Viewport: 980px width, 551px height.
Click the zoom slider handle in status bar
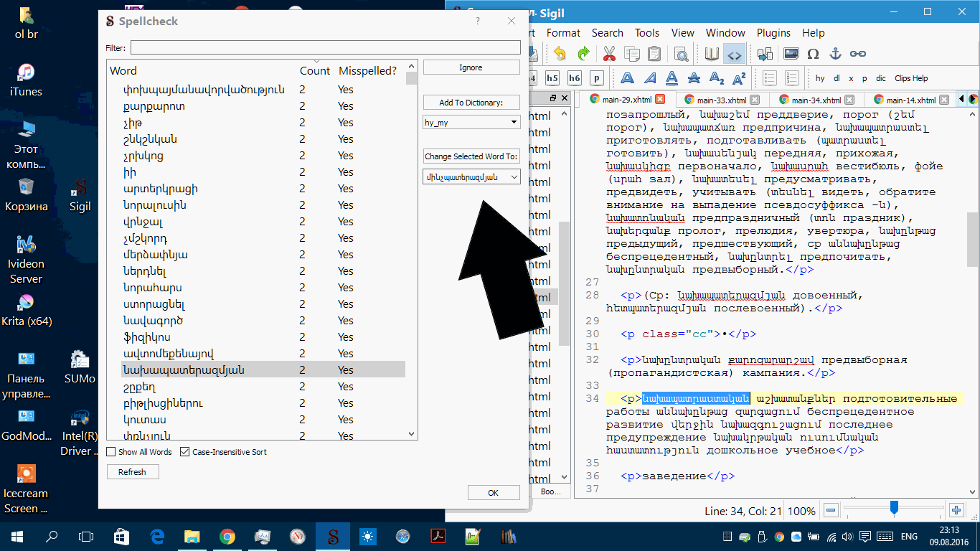tap(894, 509)
